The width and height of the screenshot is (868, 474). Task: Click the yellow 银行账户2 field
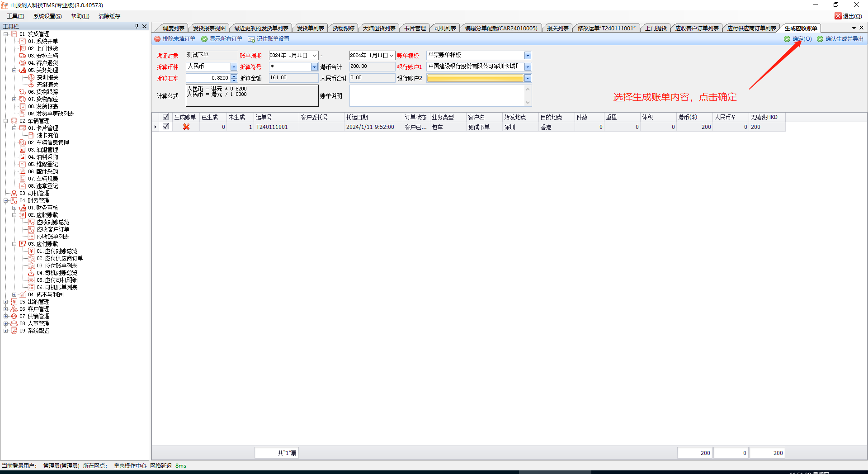(x=475, y=78)
